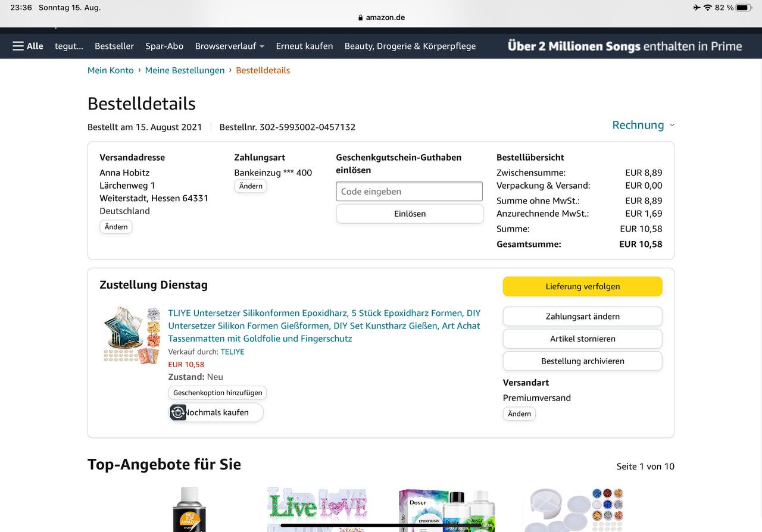Screen dimensions: 762x532
Task: Go to Meine Bestellungen breadcrumb link
Action: (x=185, y=70)
